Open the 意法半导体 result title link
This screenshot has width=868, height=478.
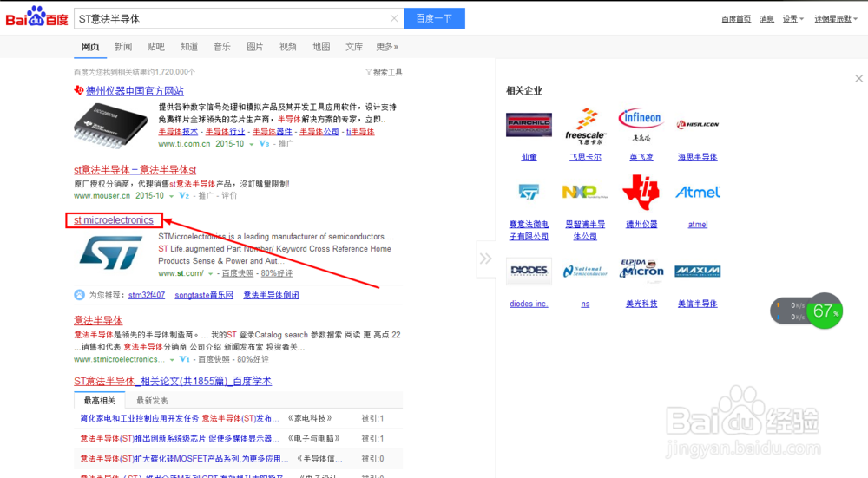[98, 320]
